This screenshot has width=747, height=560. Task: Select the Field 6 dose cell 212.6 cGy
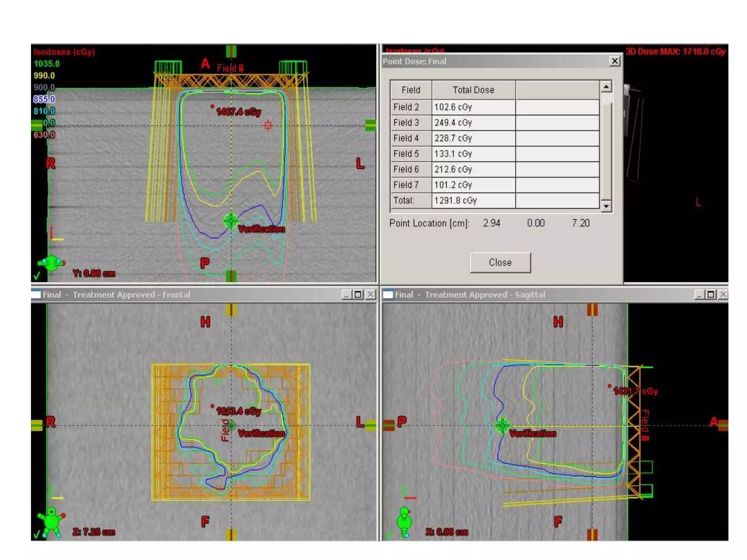point(473,170)
